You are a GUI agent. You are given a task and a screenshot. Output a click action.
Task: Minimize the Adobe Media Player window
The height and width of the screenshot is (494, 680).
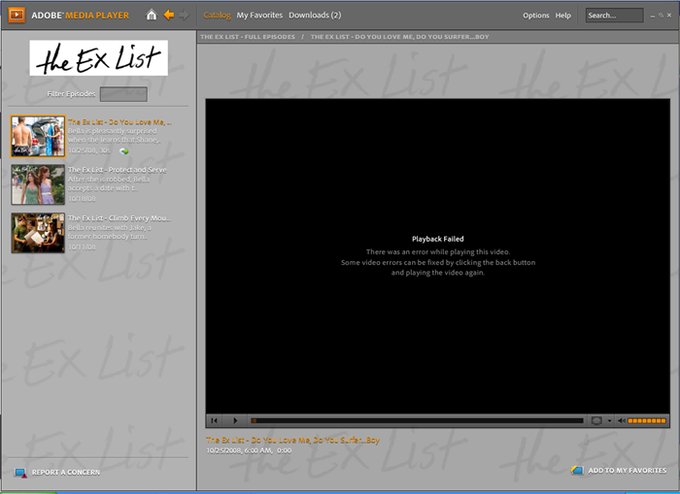coord(653,16)
